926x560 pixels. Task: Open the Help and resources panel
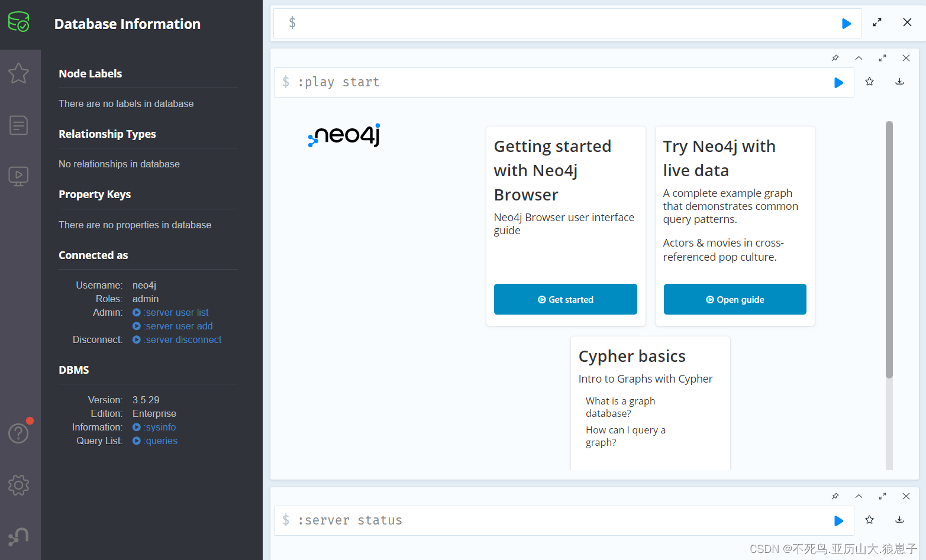(x=19, y=433)
